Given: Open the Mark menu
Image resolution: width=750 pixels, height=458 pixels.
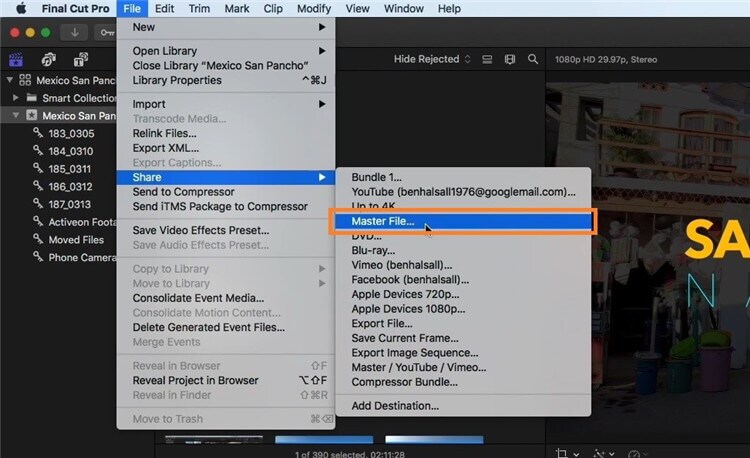Looking at the screenshot, I should click(x=237, y=9).
